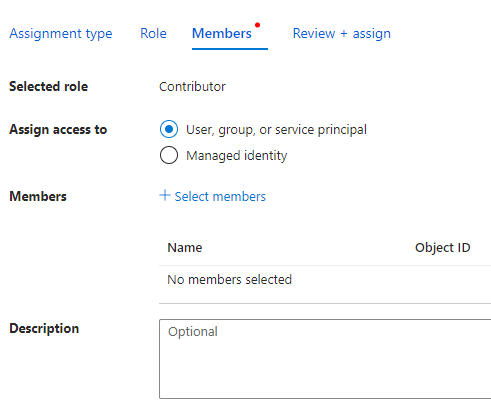
Task: Select the Managed identity radio button
Action: click(x=169, y=155)
